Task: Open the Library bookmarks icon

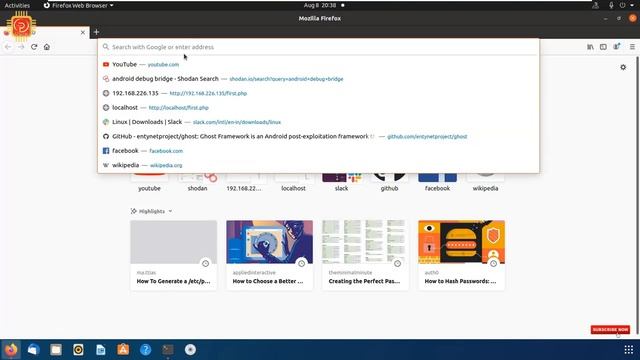Action: coord(590,47)
